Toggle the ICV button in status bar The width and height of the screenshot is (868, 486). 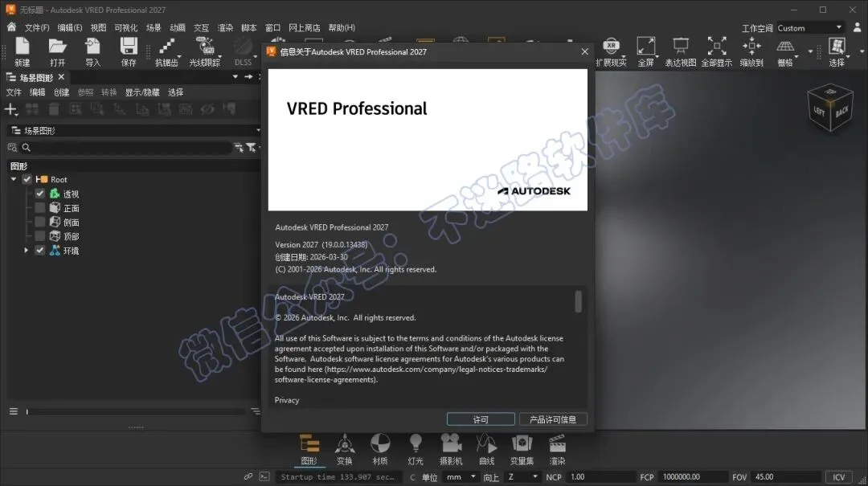[838, 477]
